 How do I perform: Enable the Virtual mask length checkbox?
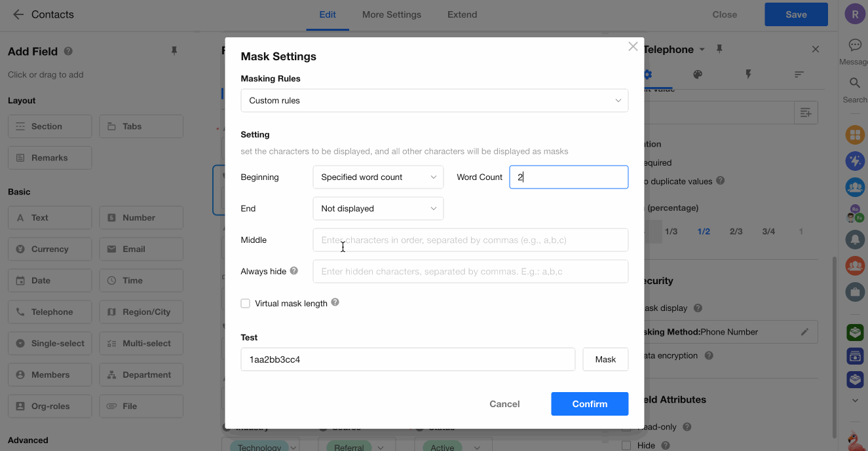246,303
